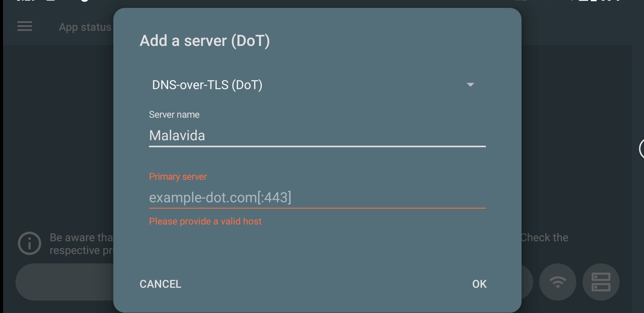Focus the Server name field containing Malavida

pyautogui.click(x=317, y=136)
